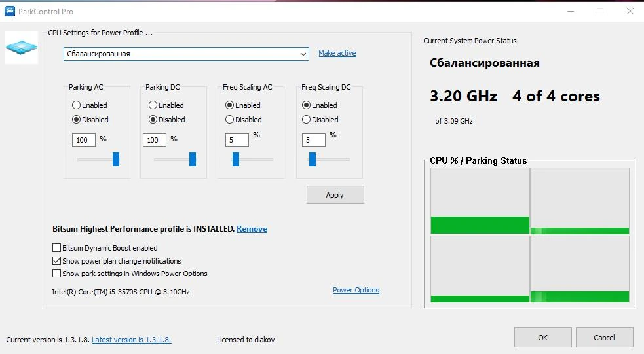
Task: Click the Licensed to diakov text
Action: 246,340
